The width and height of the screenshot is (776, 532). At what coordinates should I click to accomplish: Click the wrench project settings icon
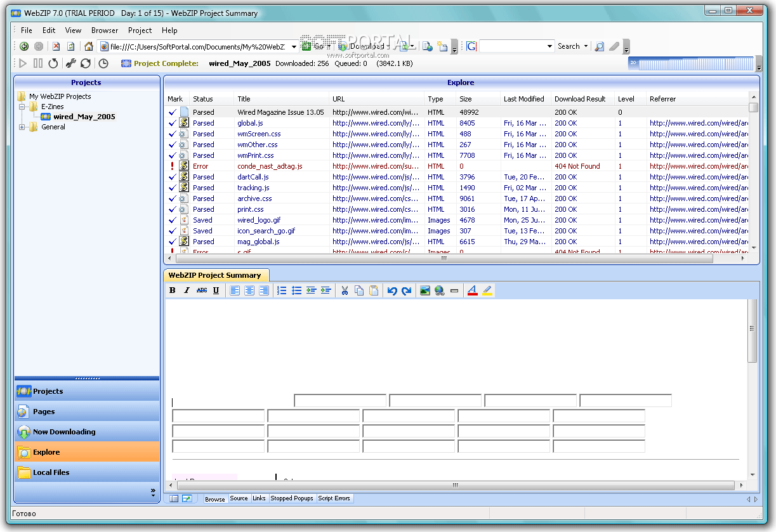pyautogui.click(x=70, y=63)
